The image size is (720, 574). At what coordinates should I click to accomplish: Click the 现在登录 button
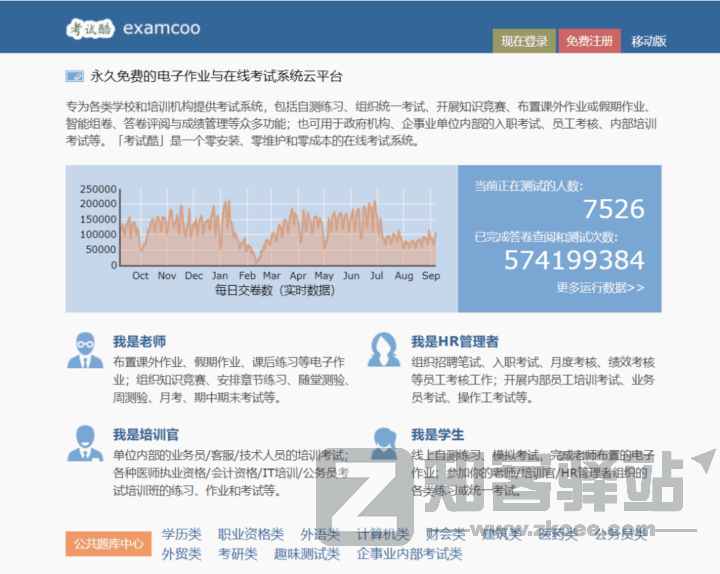(x=524, y=41)
